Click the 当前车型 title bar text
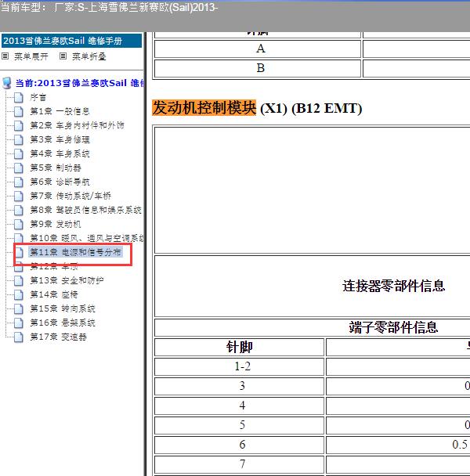This screenshot has height=476, width=470. pos(109,7)
